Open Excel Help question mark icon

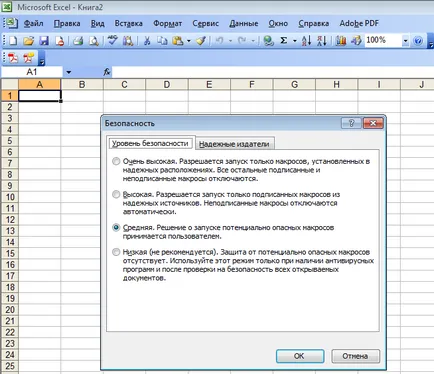[x=418, y=41]
